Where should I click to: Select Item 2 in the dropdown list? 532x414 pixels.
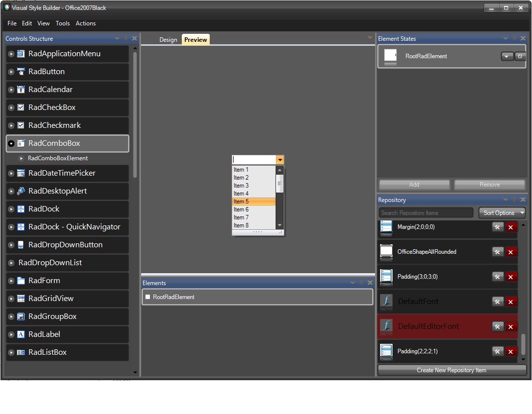254,178
